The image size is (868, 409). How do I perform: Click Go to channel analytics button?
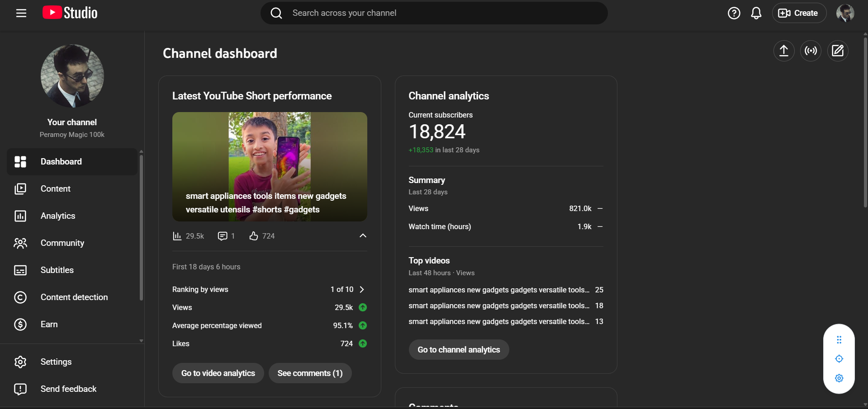coord(459,350)
